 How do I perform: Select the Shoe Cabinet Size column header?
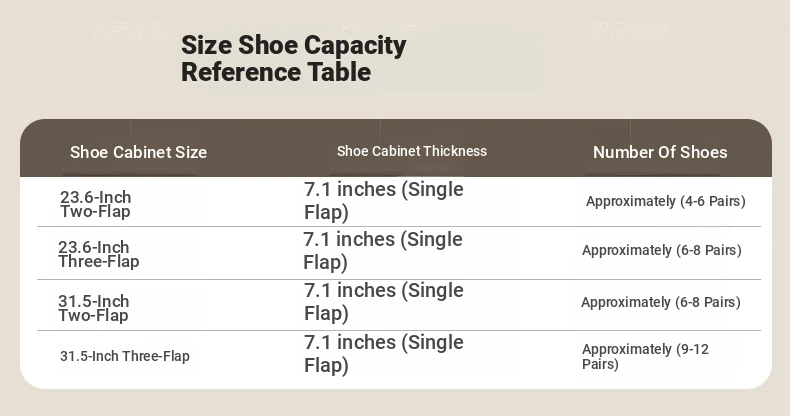[139, 152]
